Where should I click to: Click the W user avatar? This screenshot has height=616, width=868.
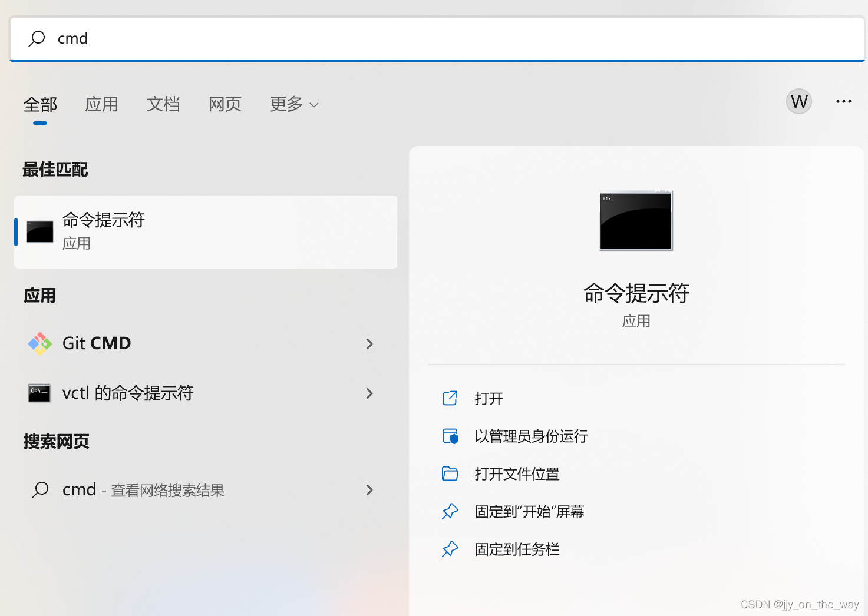coord(798,101)
